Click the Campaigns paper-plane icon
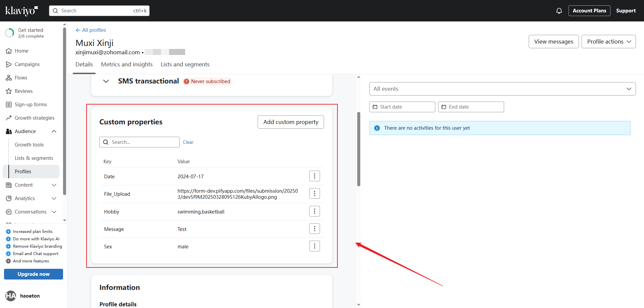The height and width of the screenshot is (308, 644). click(9, 64)
